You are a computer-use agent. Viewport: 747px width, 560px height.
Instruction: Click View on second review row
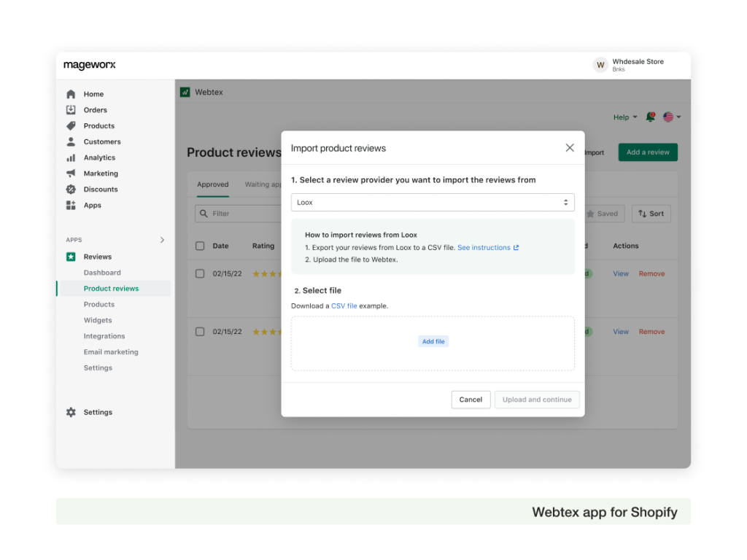click(x=621, y=332)
